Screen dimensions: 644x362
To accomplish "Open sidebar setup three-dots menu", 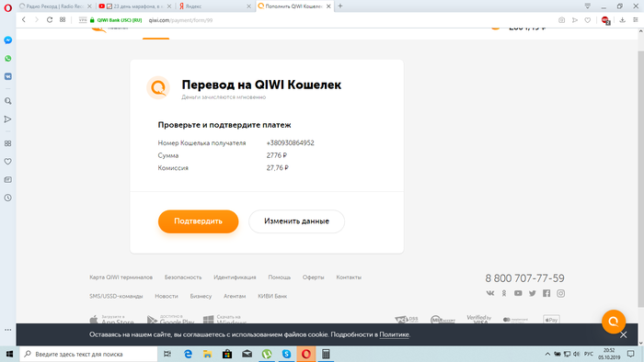I will 7,330.
